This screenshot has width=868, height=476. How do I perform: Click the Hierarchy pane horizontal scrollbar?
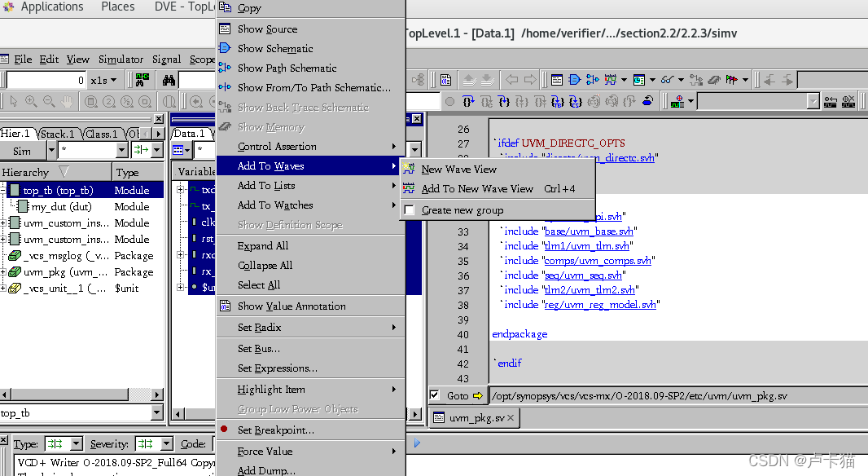pos(81,394)
